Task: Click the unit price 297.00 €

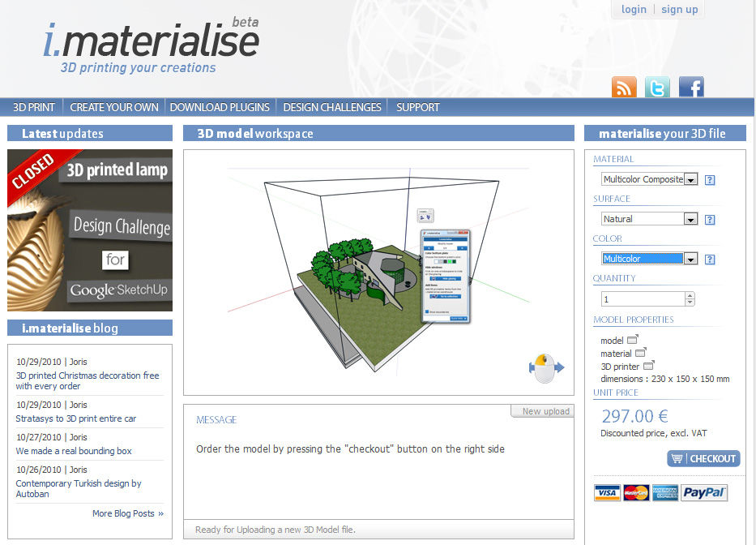Action: 634,416
